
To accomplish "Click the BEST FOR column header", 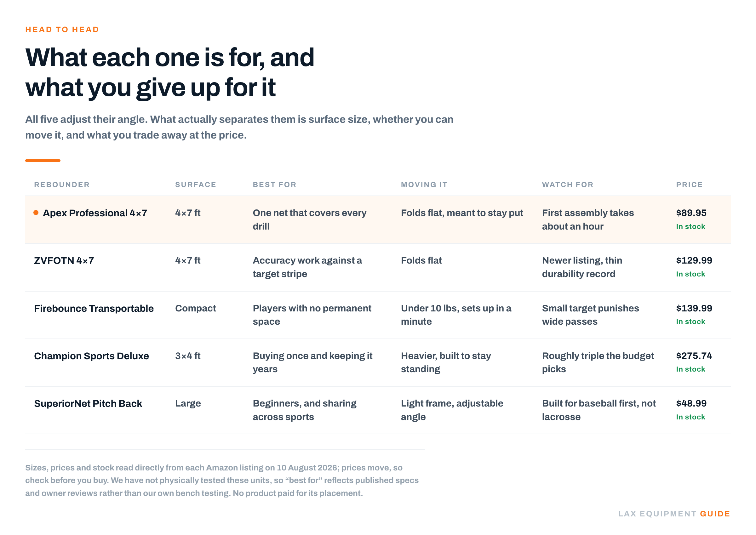I will 274,185.
